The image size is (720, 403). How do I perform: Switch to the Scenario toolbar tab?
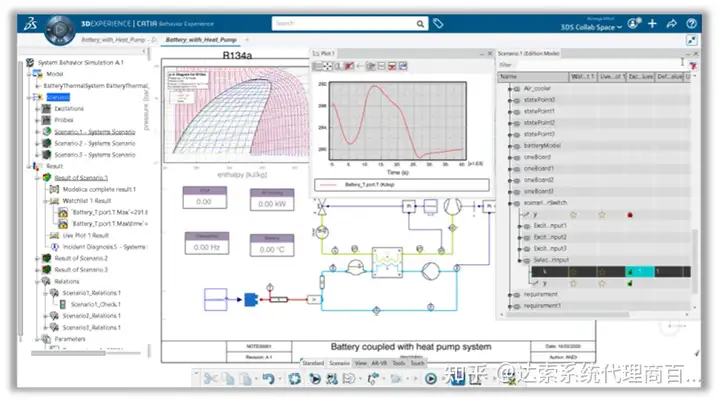coord(340,362)
